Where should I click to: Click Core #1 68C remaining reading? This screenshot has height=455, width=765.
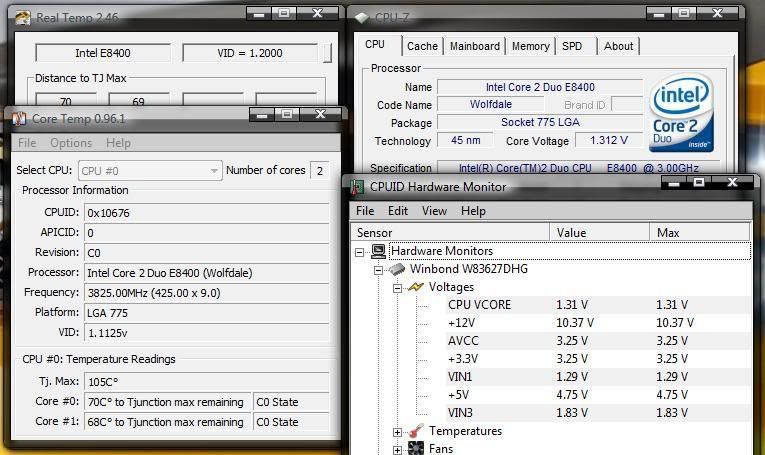[x=167, y=422]
